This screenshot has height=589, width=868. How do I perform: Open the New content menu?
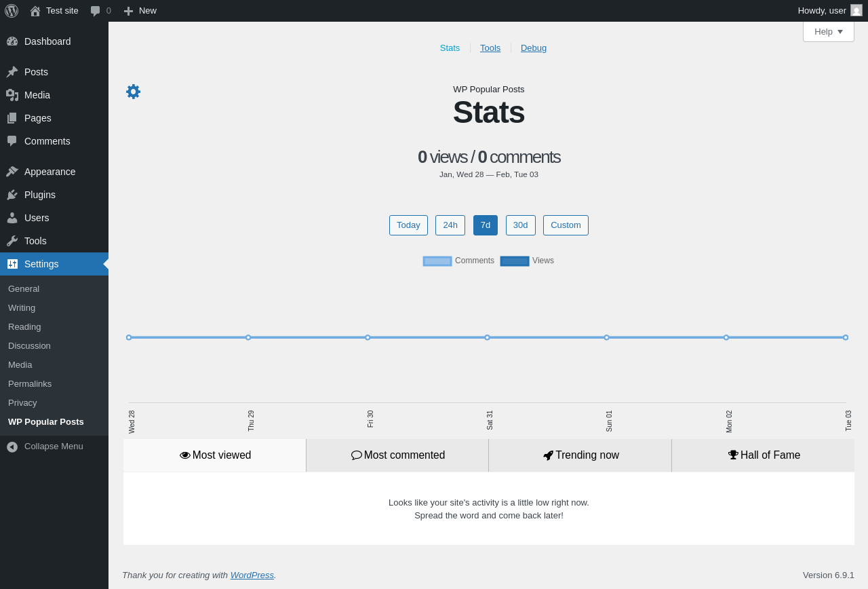(140, 11)
